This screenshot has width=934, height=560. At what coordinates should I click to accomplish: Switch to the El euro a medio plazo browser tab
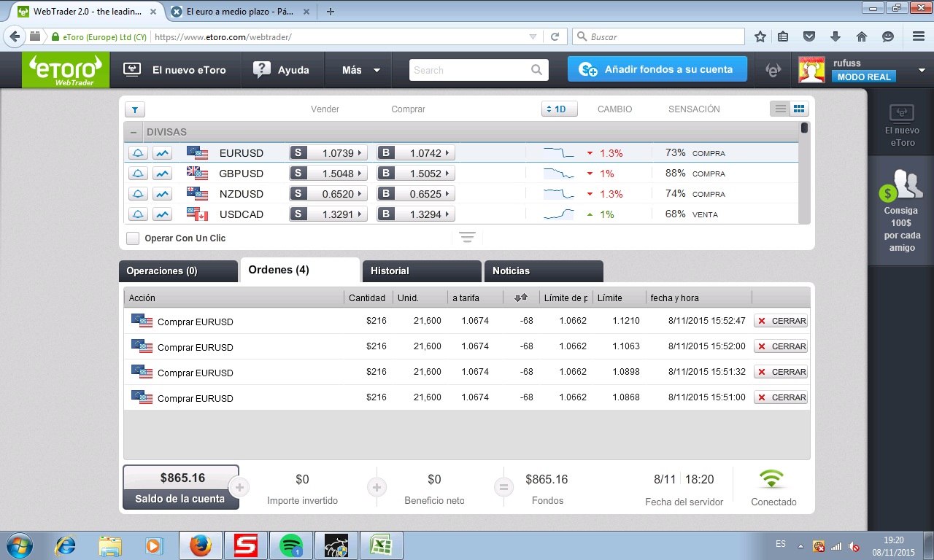240,12
